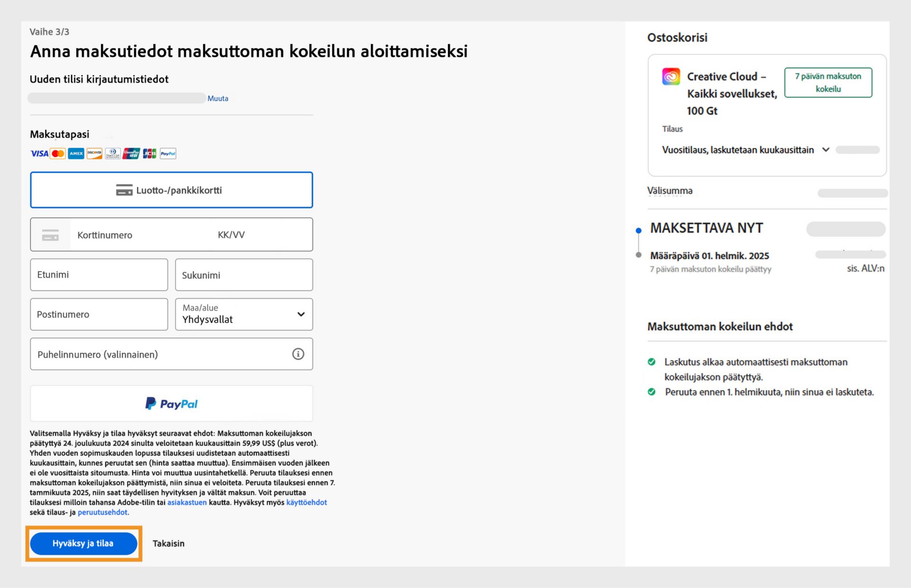Click the JCB card logo
Image resolution: width=911 pixels, height=588 pixels.
[149, 154]
